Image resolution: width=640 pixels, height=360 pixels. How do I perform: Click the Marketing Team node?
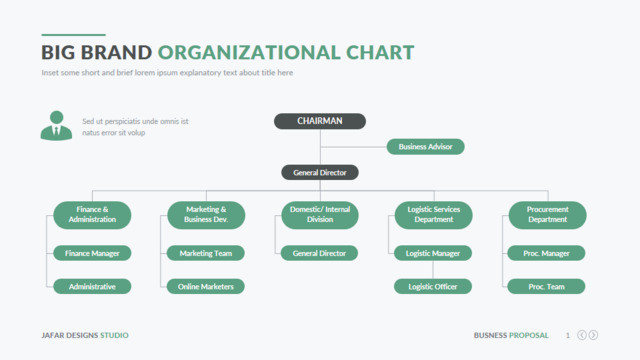(206, 253)
